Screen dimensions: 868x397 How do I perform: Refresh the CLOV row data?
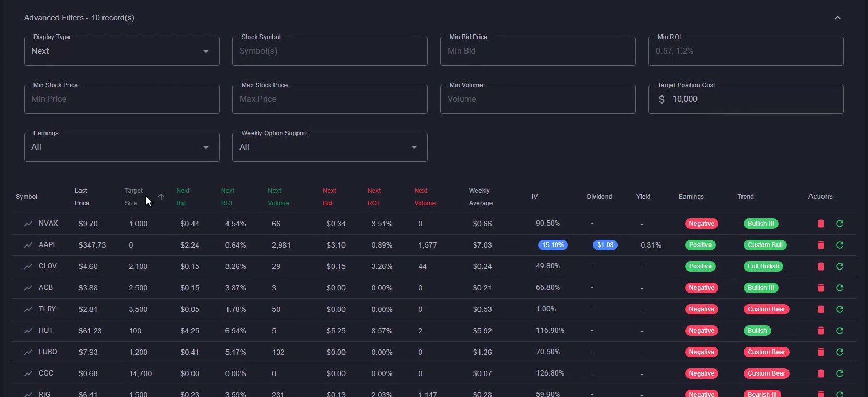point(840,266)
